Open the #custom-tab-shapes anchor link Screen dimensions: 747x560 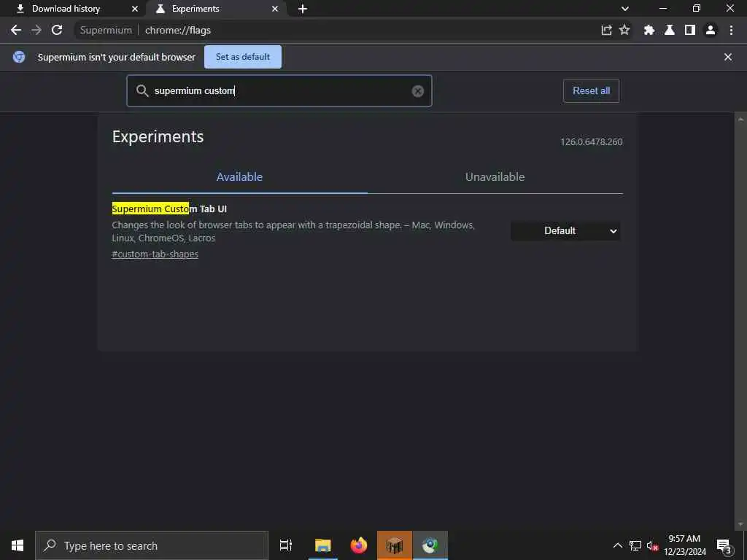[155, 254]
